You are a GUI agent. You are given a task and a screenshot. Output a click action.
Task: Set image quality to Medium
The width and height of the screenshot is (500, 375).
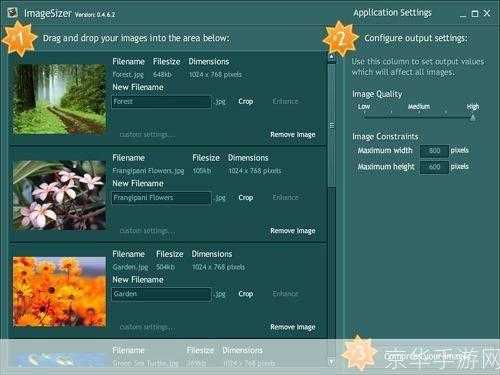click(419, 107)
